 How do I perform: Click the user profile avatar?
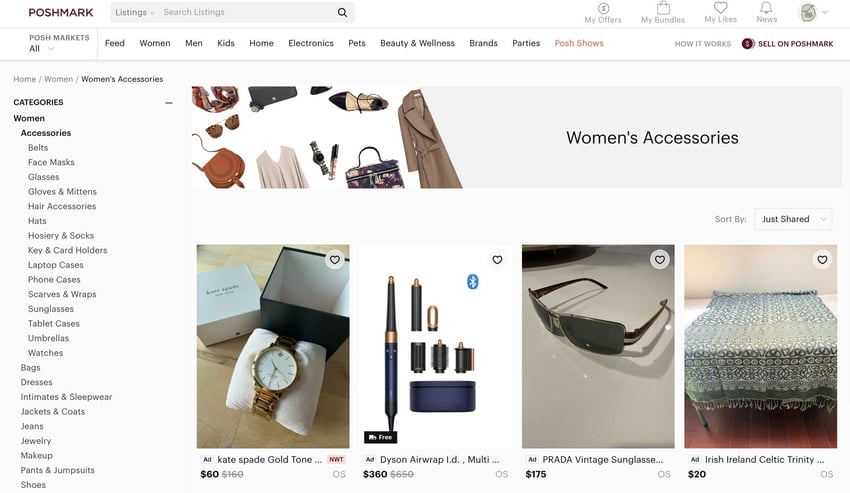pyautogui.click(x=808, y=12)
